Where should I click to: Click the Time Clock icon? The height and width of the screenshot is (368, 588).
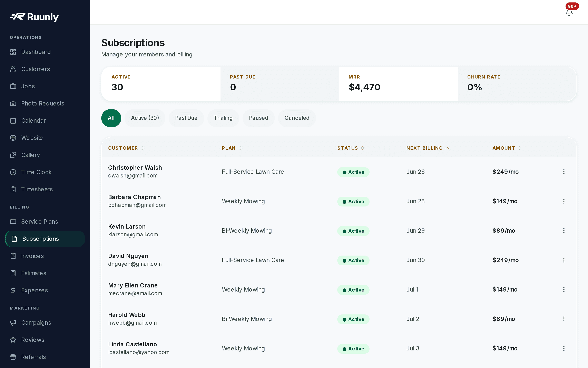point(13,172)
